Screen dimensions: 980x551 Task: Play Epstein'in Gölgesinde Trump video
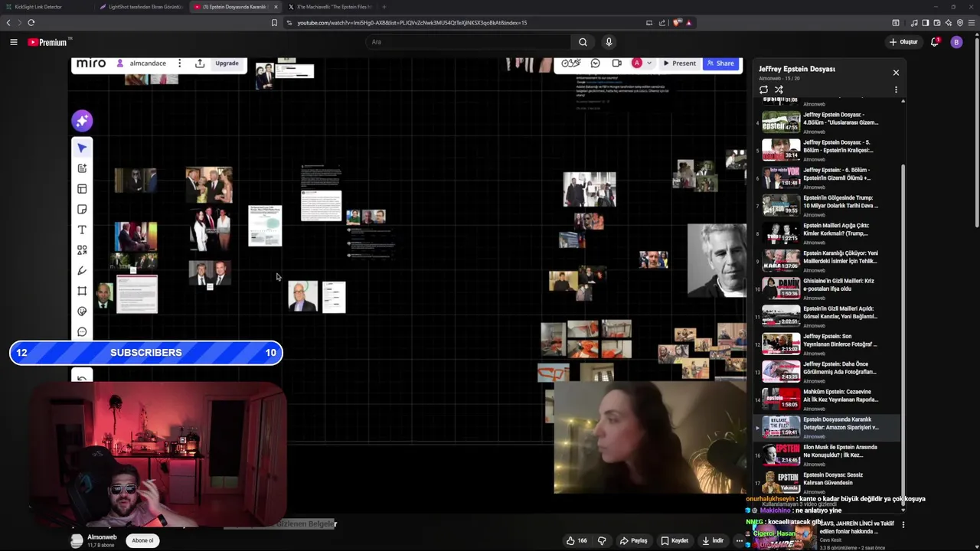[827, 205]
